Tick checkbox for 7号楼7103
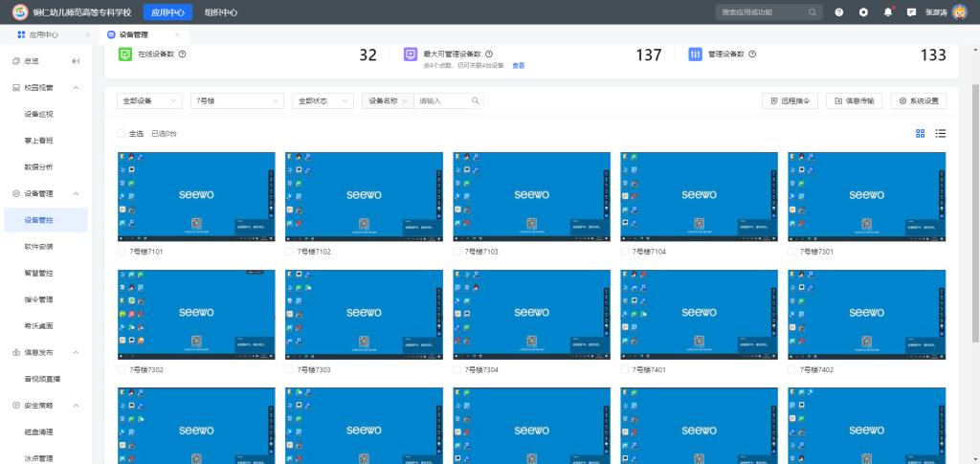The height and width of the screenshot is (464, 980). pos(457,252)
